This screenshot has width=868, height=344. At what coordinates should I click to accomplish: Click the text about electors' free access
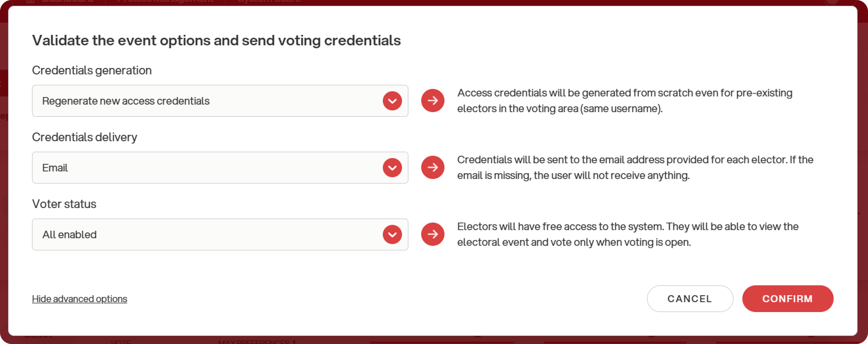click(627, 234)
